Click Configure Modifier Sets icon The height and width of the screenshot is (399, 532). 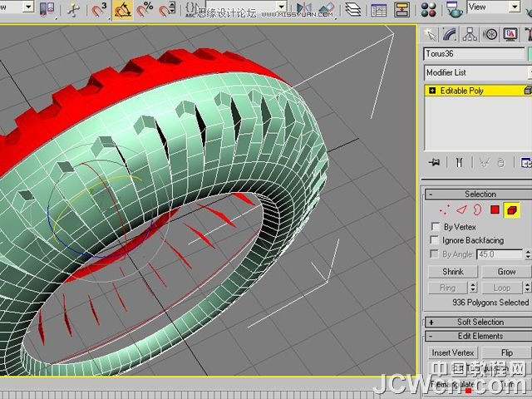click(x=526, y=163)
